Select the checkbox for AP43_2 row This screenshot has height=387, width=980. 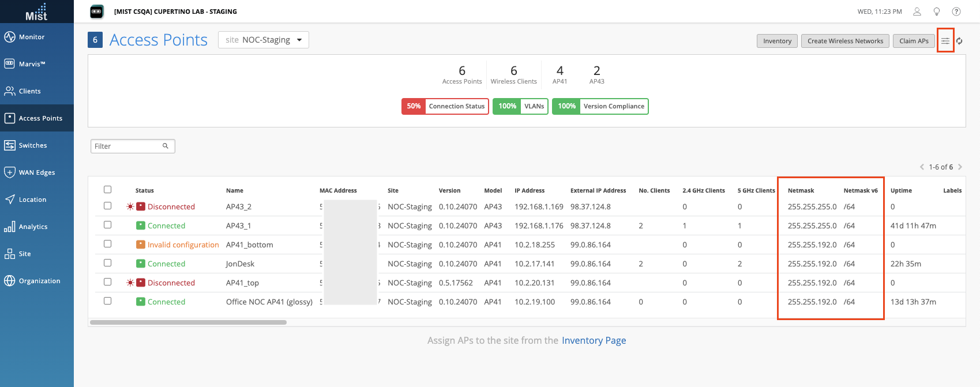(107, 206)
